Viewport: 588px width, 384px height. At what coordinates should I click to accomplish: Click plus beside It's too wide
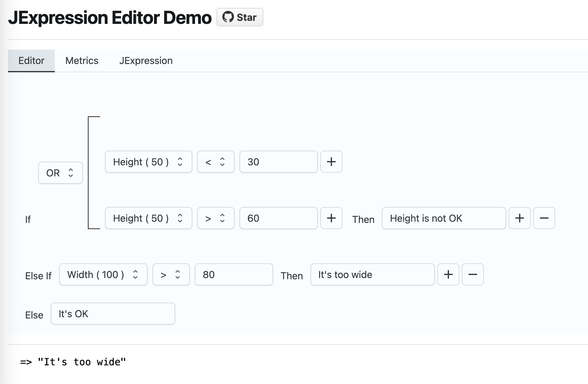pyautogui.click(x=448, y=274)
